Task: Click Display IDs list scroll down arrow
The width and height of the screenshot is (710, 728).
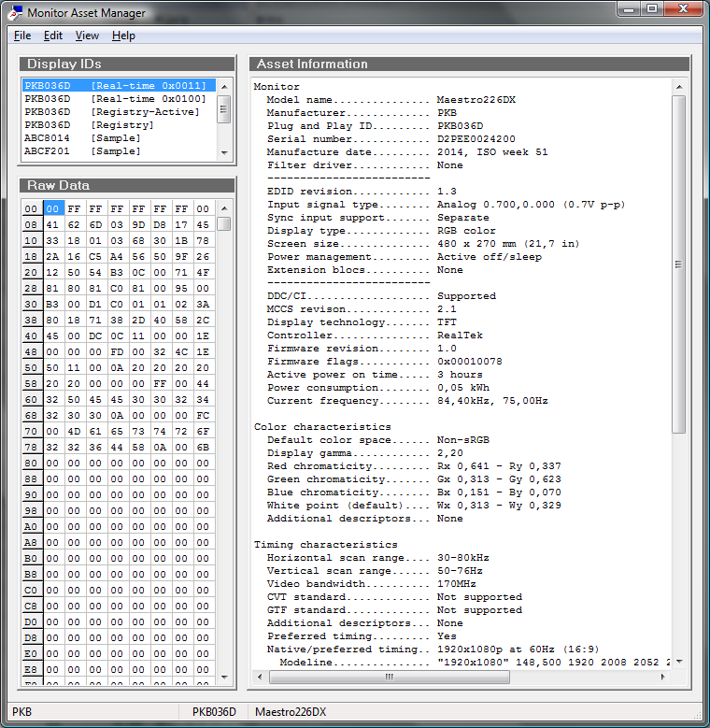Action: [x=224, y=152]
